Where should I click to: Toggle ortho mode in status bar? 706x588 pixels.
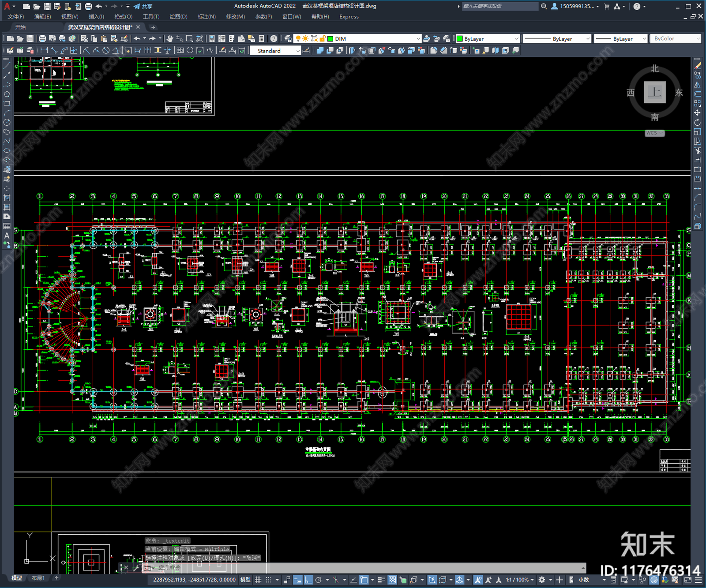click(x=308, y=580)
